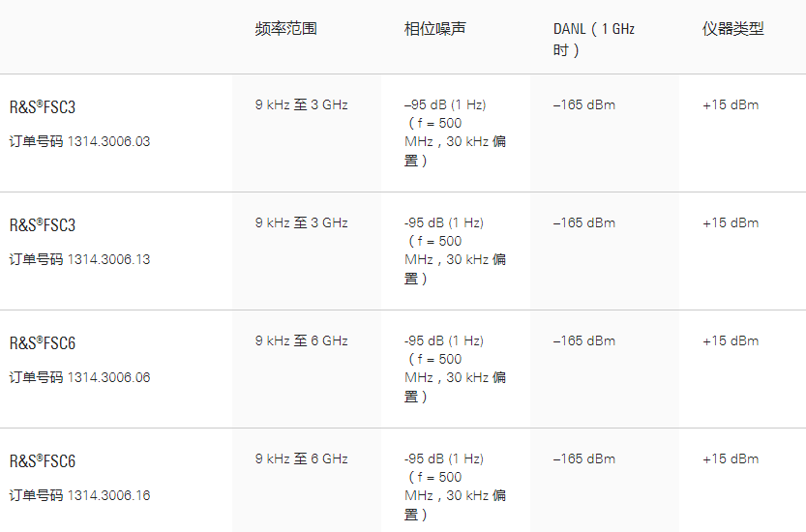Click order number 订单号码 1314.3006.13

tap(80, 259)
